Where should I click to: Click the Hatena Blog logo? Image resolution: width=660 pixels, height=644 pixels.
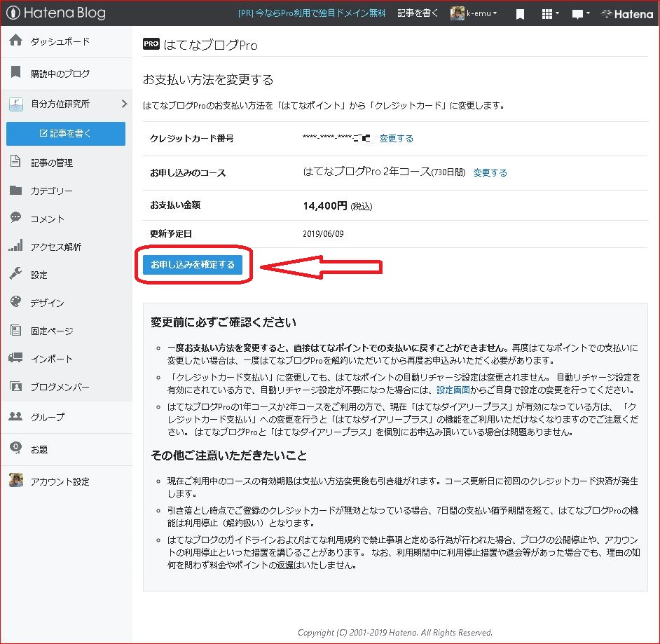click(x=56, y=13)
